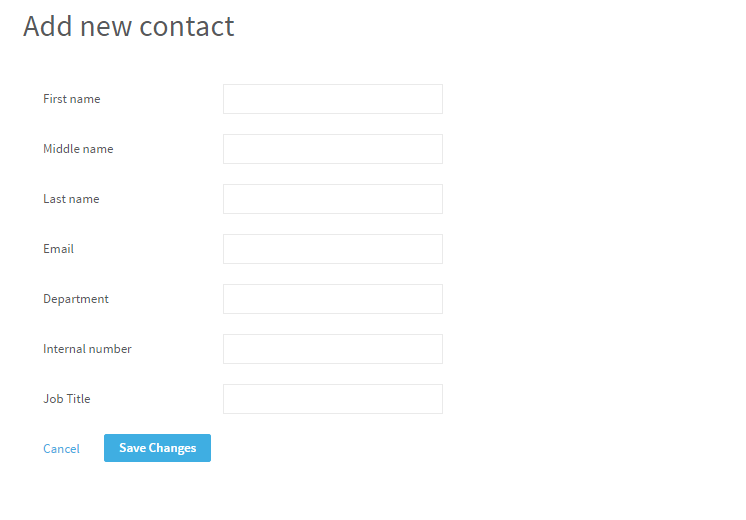Submit the contact form with Save Changes
The height and width of the screenshot is (520, 746).
coord(157,448)
